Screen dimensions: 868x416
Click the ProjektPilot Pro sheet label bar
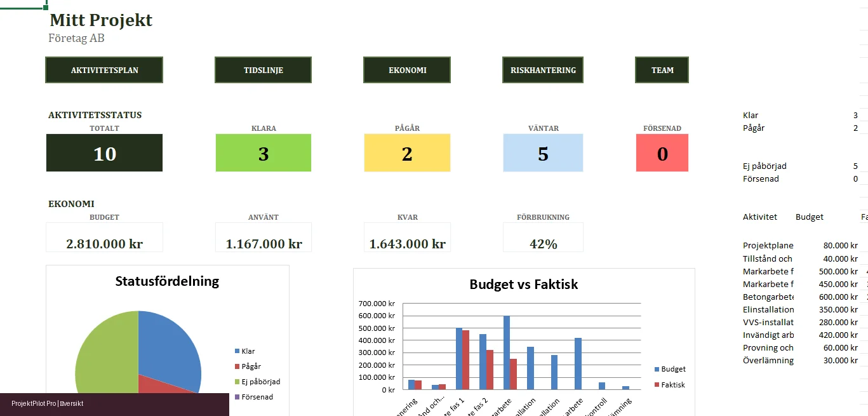tap(114, 404)
